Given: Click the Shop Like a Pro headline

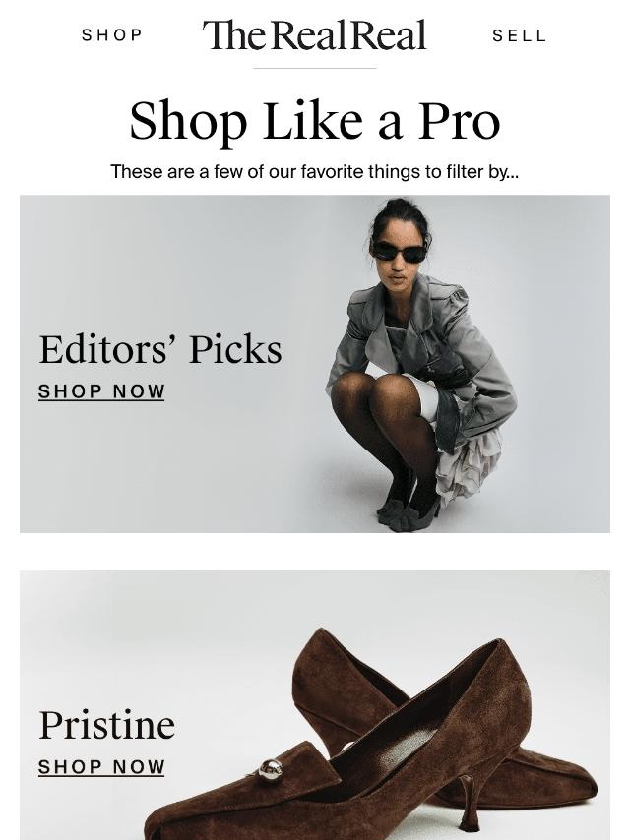Looking at the screenshot, I should [315, 122].
